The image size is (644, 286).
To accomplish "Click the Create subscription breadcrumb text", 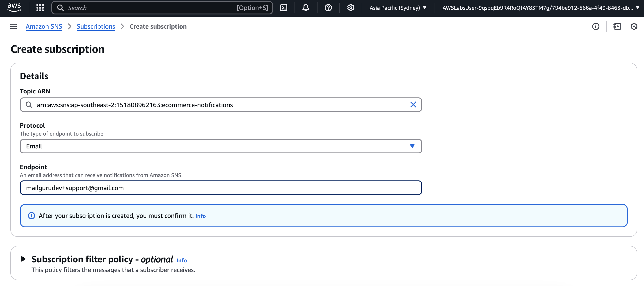I will tap(158, 26).
